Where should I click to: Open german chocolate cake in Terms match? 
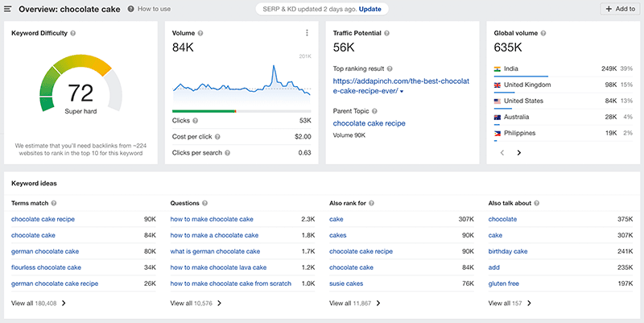pos(45,251)
